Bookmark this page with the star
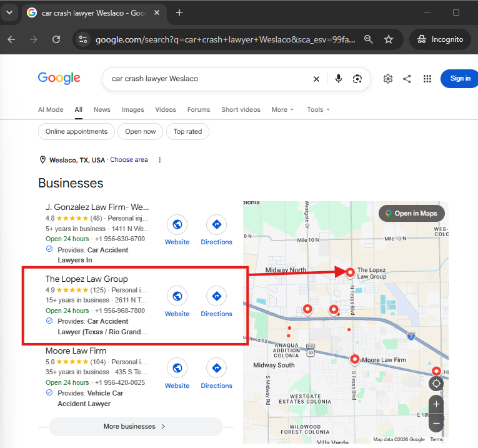The width and height of the screenshot is (478, 448). tap(389, 39)
